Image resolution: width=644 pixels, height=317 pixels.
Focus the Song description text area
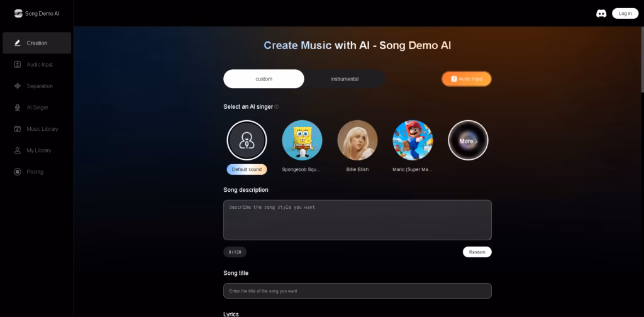(357, 220)
